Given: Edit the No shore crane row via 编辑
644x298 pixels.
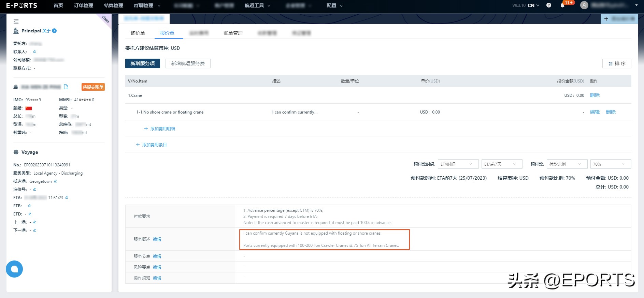Looking at the screenshot, I should [595, 112].
